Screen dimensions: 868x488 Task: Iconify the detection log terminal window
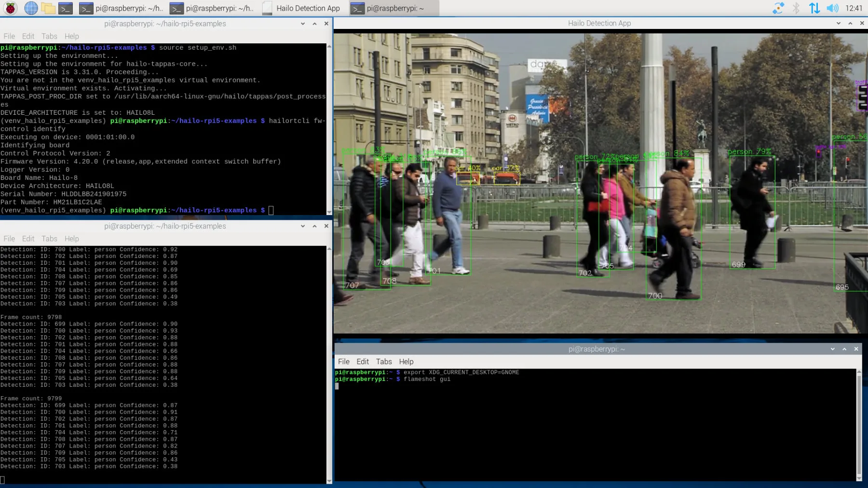303,226
